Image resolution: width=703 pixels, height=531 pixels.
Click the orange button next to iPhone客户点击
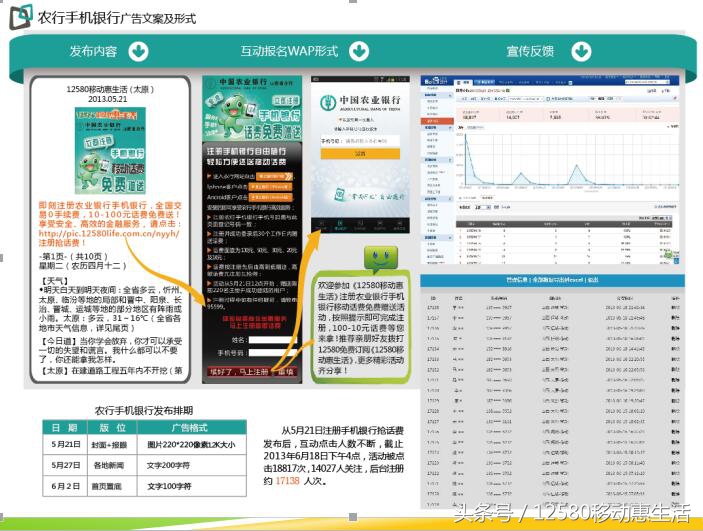pyautogui.click(x=271, y=187)
